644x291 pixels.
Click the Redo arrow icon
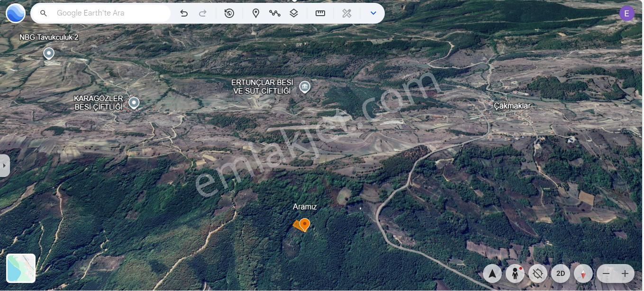[x=202, y=13]
